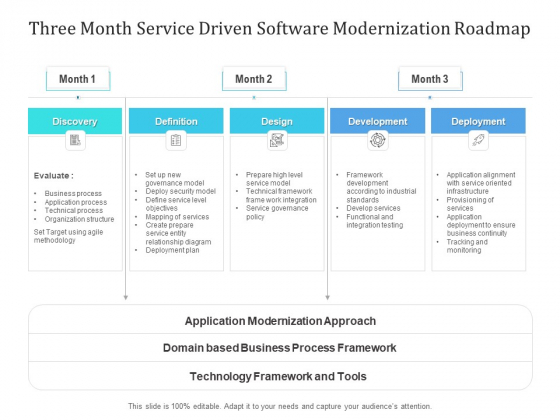
Task: Click the Development header block
Action: (378, 121)
